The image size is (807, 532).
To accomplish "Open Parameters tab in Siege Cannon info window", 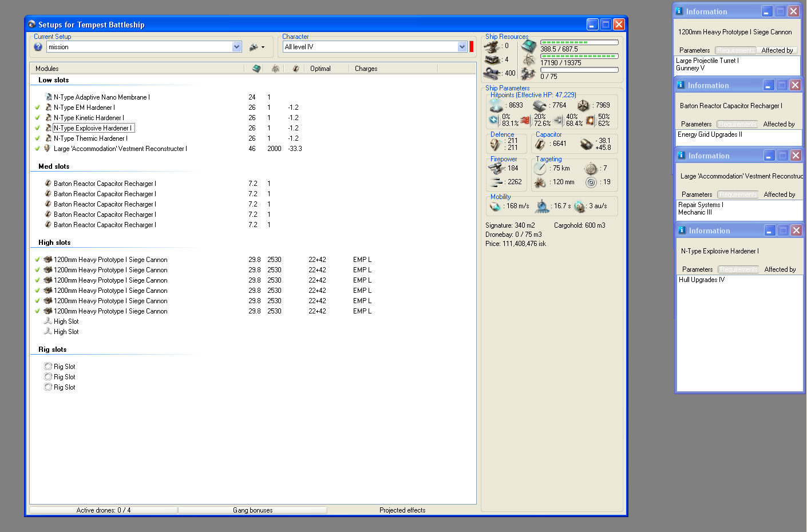I will pyautogui.click(x=694, y=50).
